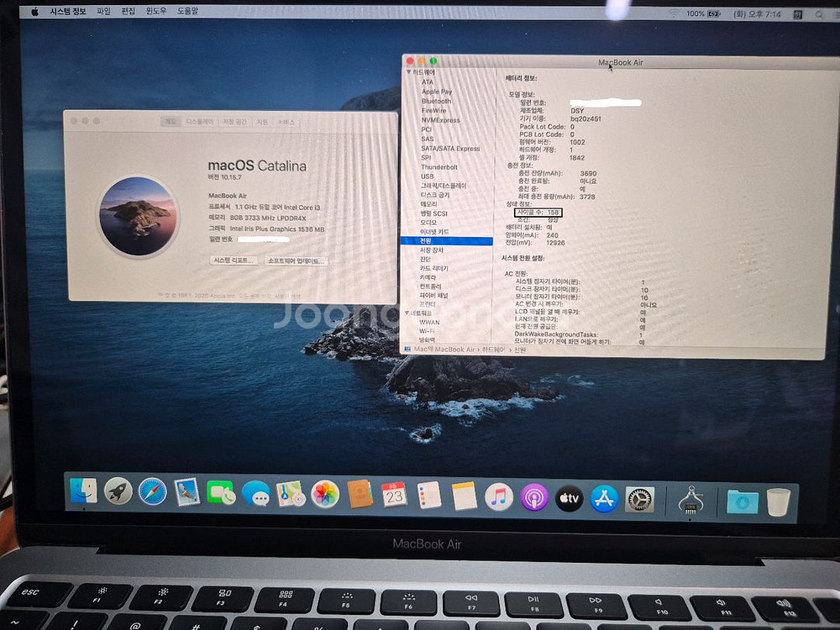Switch to the 디스플레이 tab
This screenshot has width=840, height=630.
199,122
